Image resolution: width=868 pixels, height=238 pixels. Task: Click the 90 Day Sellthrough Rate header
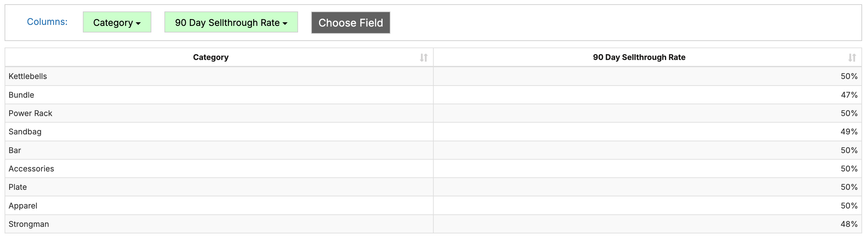639,57
